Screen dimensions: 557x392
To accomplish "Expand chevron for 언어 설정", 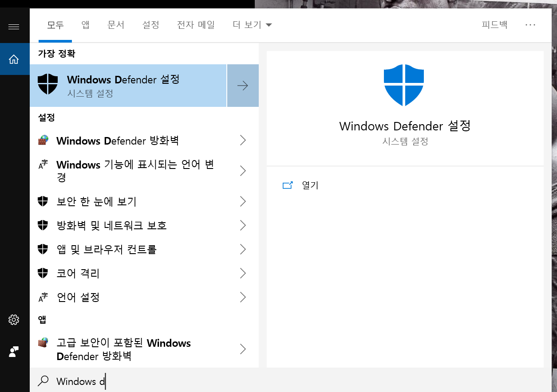I will point(243,297).
